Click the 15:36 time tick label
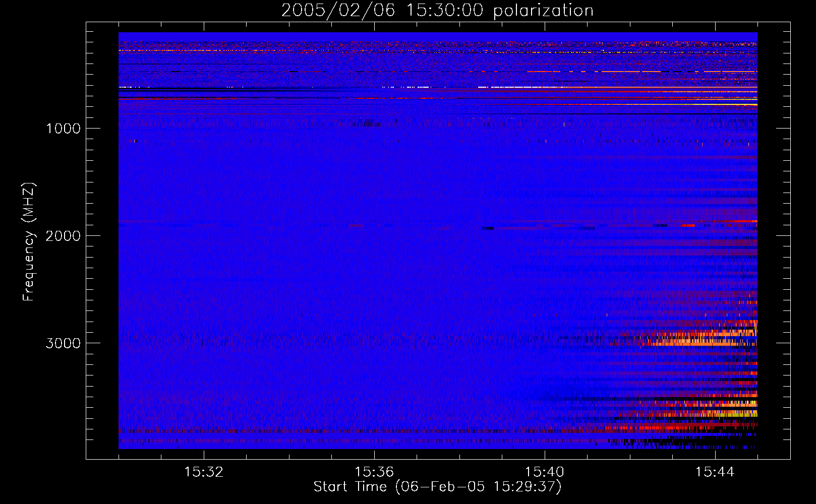The height and width of the screenshot is (504, 816). [x=374, y=472]
